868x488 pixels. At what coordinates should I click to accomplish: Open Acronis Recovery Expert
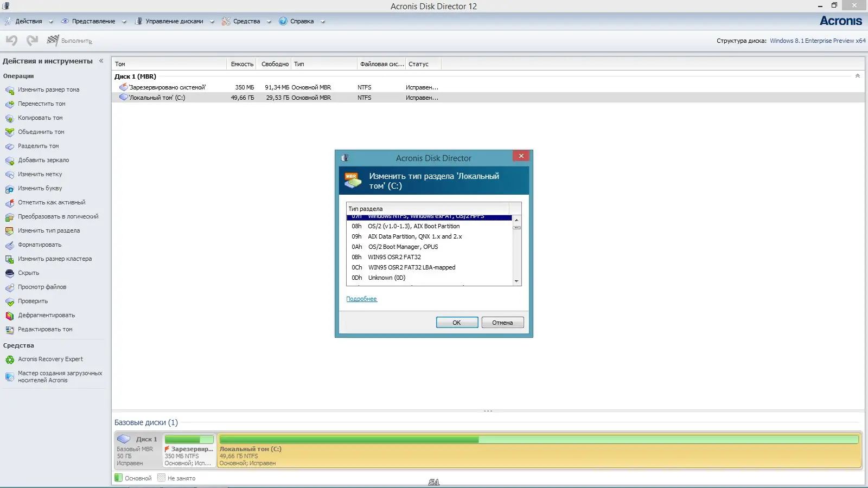(x=51, y=358)
